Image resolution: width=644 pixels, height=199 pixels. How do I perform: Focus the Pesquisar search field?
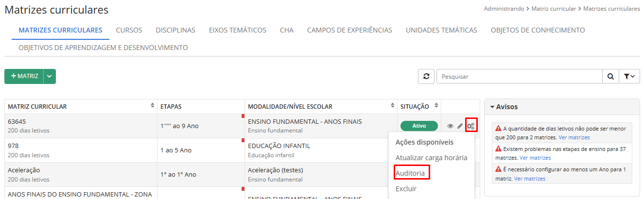pos(520,77)
